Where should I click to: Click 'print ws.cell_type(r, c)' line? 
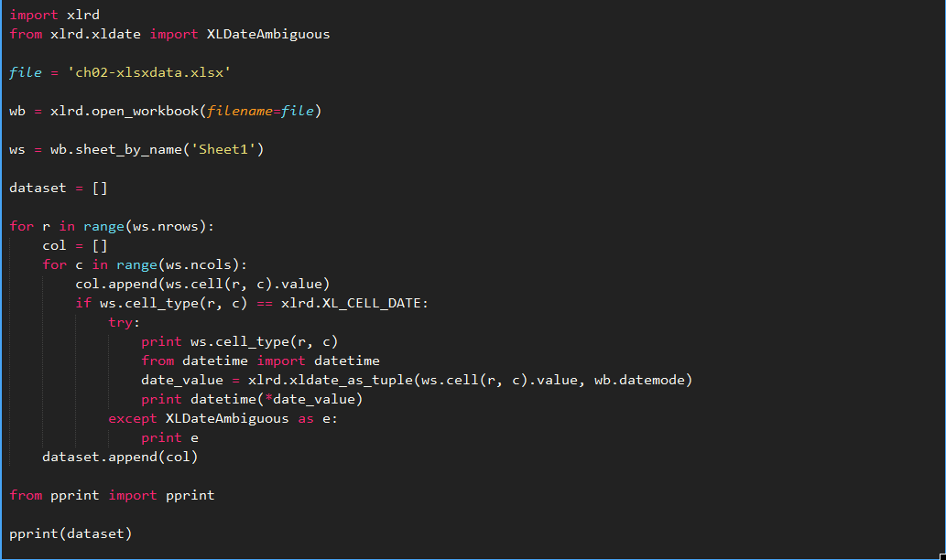tap(240, 342)
